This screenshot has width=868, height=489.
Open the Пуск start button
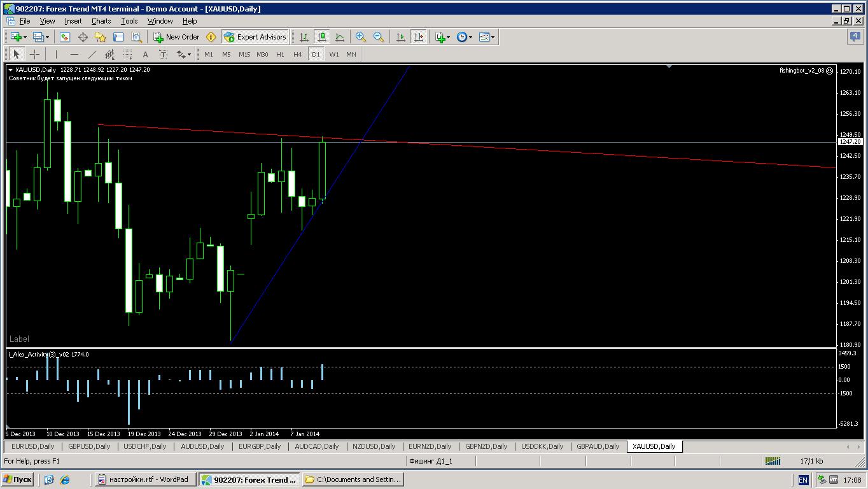point(17,479)
